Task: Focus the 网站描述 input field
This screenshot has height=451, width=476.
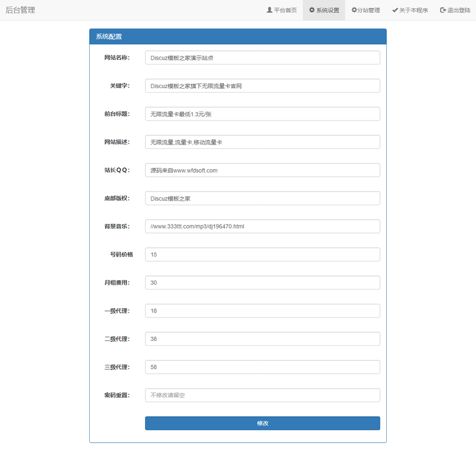Action: point(262,142)
